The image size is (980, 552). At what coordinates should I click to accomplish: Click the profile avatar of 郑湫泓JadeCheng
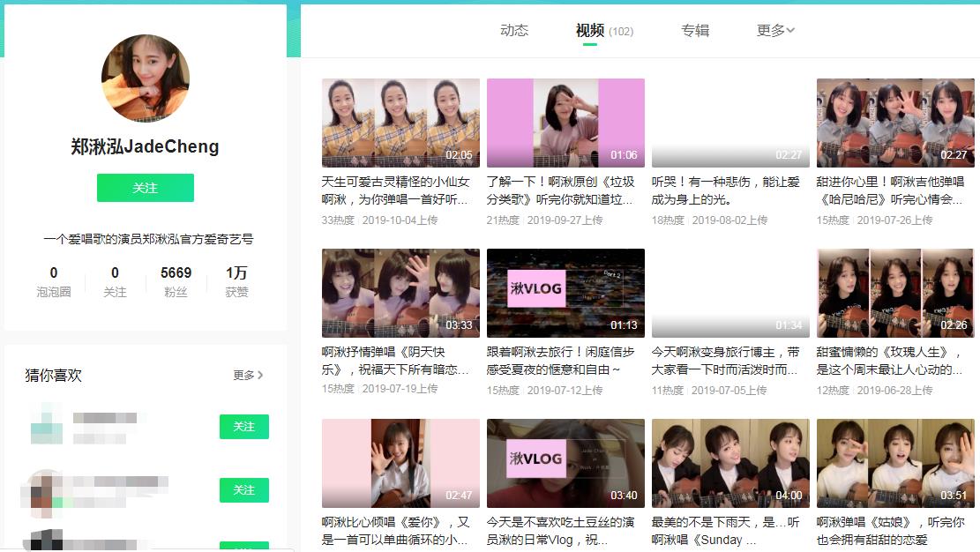pos(145,78)
